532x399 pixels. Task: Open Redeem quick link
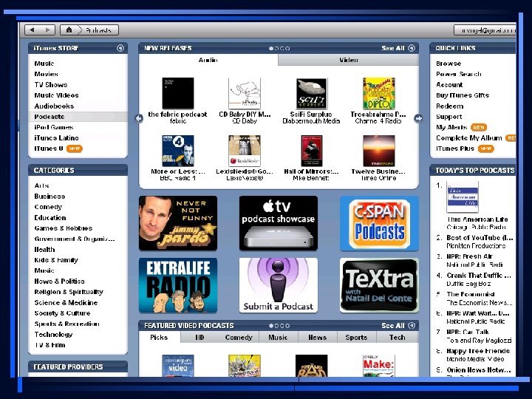click(x=449, y=106)
